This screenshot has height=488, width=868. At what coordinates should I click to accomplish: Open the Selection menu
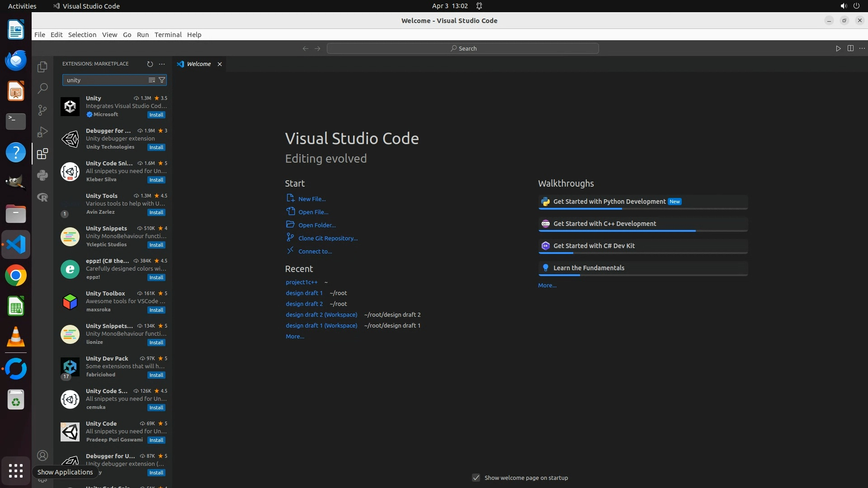82,35
